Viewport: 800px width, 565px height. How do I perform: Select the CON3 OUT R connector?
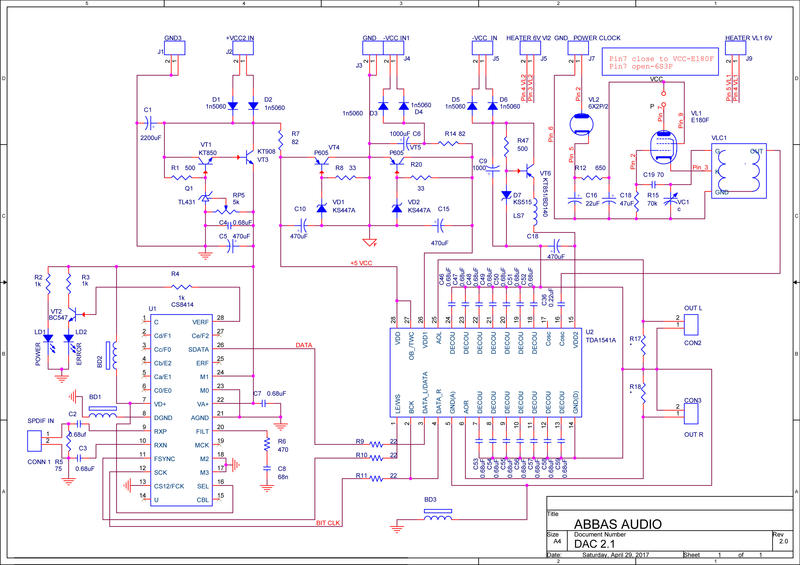point(691,413)
